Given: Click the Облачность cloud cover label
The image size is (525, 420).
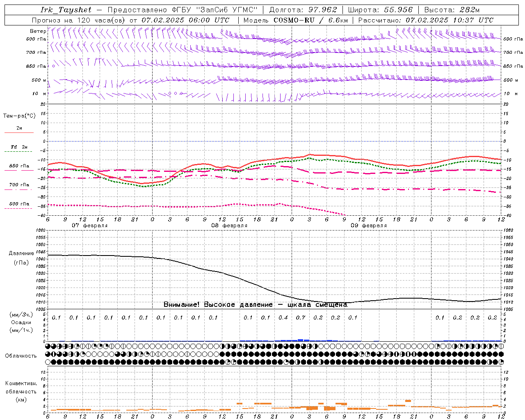Looking at the screenshot, I should click(x=21, y=356).
